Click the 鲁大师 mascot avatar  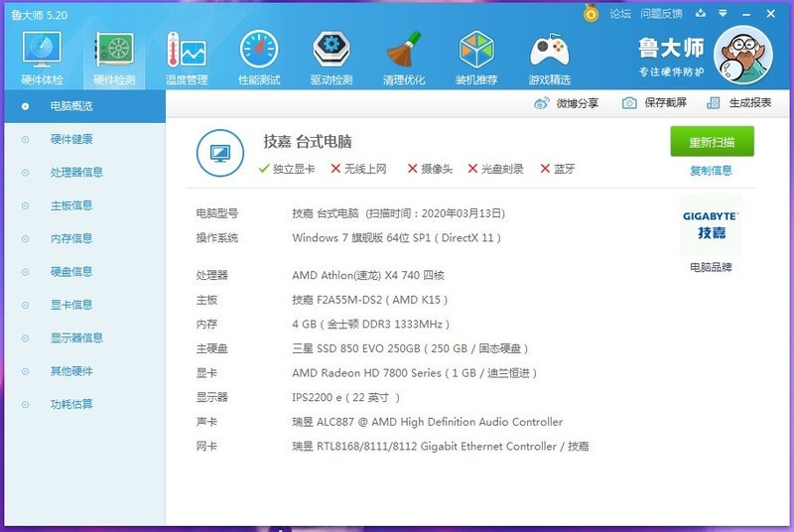click(742, 56)
